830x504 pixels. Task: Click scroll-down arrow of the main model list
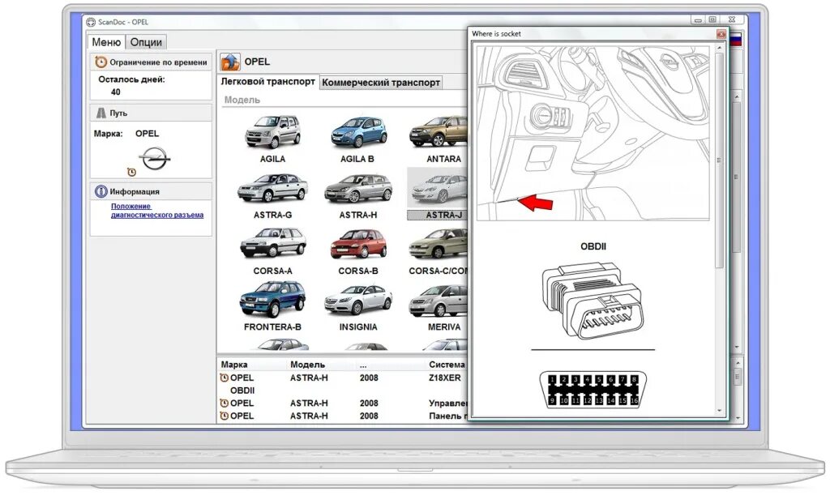(x=738, y=348)
